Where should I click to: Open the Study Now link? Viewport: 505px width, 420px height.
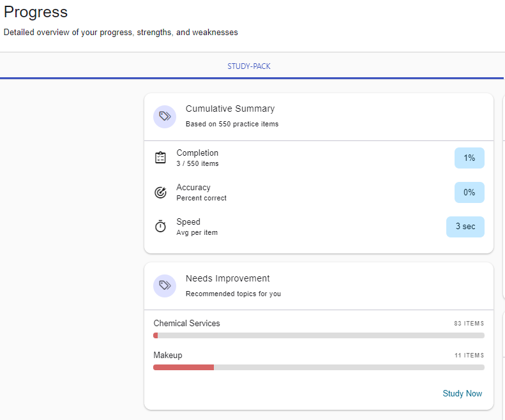[462, 393]
